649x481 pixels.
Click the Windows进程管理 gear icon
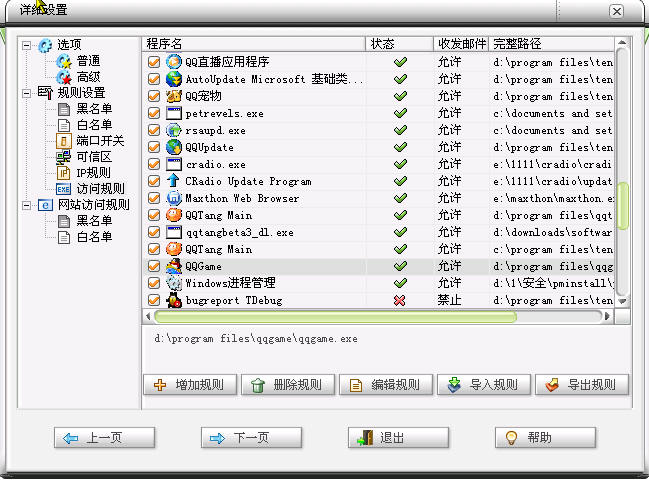click(x=174, y=283)
